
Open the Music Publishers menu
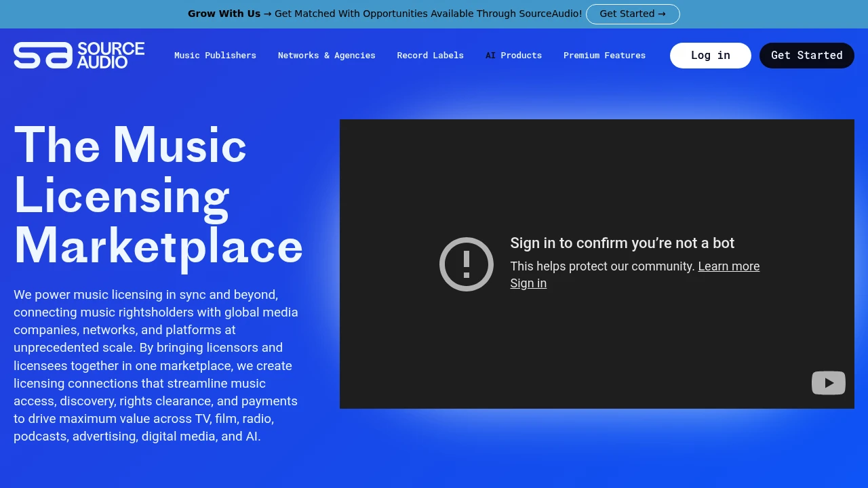coord(215,56)
